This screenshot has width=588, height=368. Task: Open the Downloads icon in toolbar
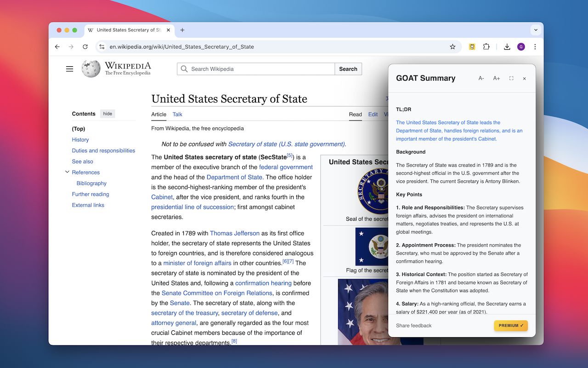point(507,46)
